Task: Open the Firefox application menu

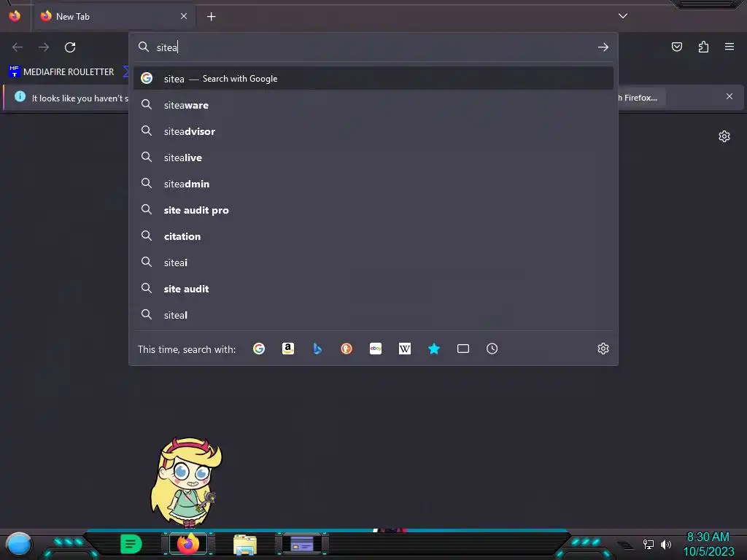Action: [x=729, y=47]
